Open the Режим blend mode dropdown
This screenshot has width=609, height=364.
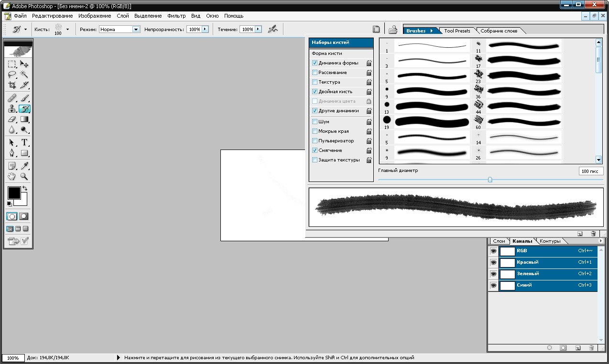click(x=136, y=29)
